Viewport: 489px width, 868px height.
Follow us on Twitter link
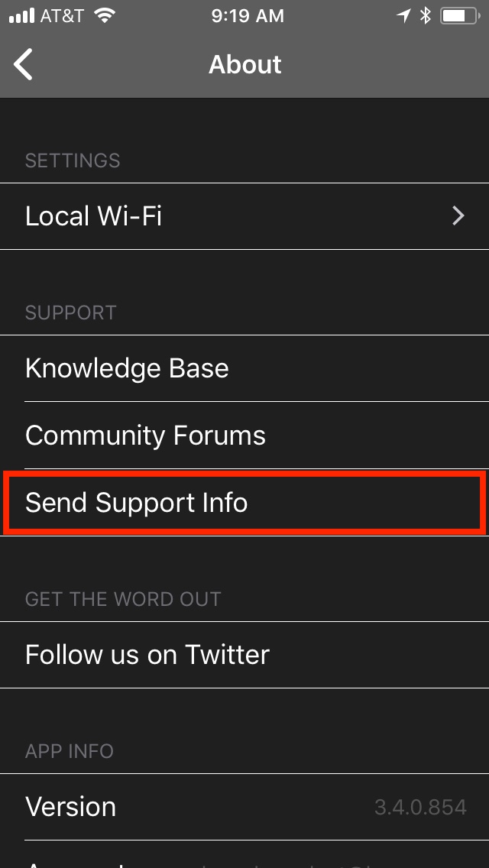[x=244, y=655]
